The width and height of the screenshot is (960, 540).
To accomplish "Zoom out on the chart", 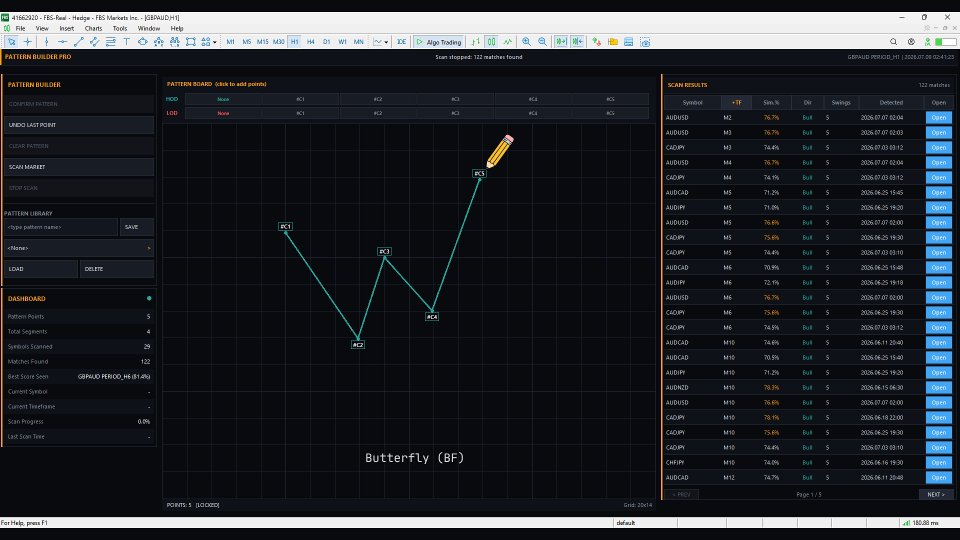I will tap(542, 42).
